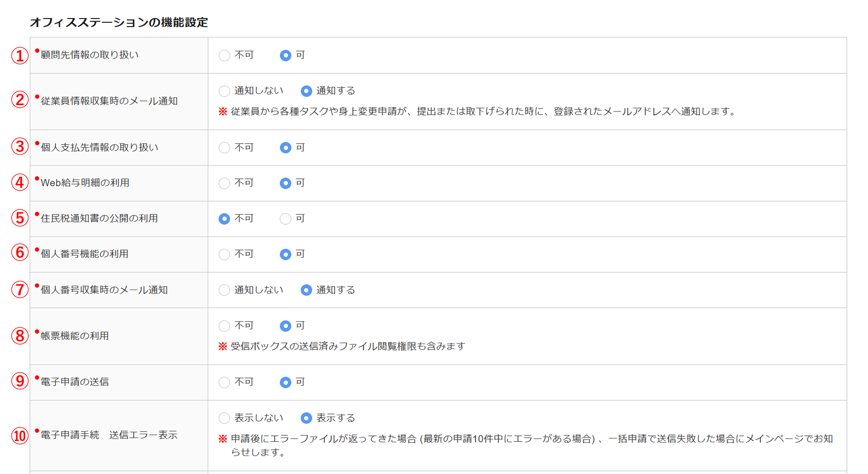
Task: Set 個人支払先情報の取り扱い to 可
Action: coord(285,148)
